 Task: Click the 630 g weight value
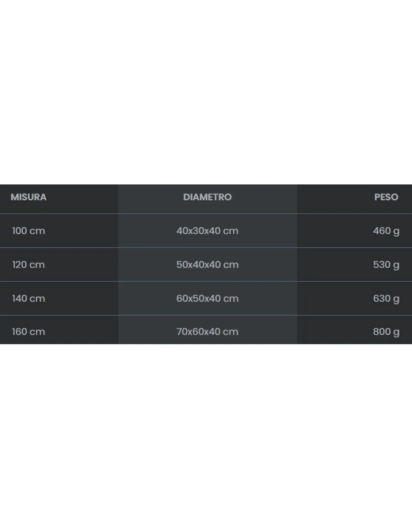[x=386, y=299]
